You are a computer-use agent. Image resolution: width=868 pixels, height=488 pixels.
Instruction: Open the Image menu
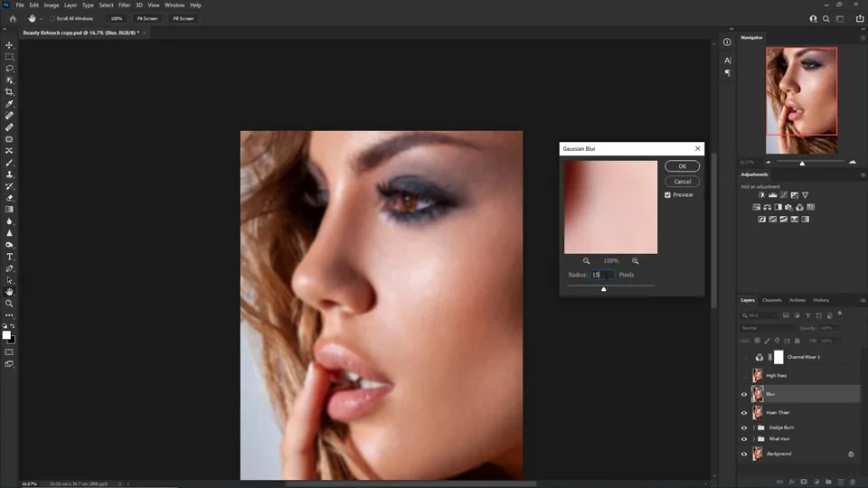(52, 5)
